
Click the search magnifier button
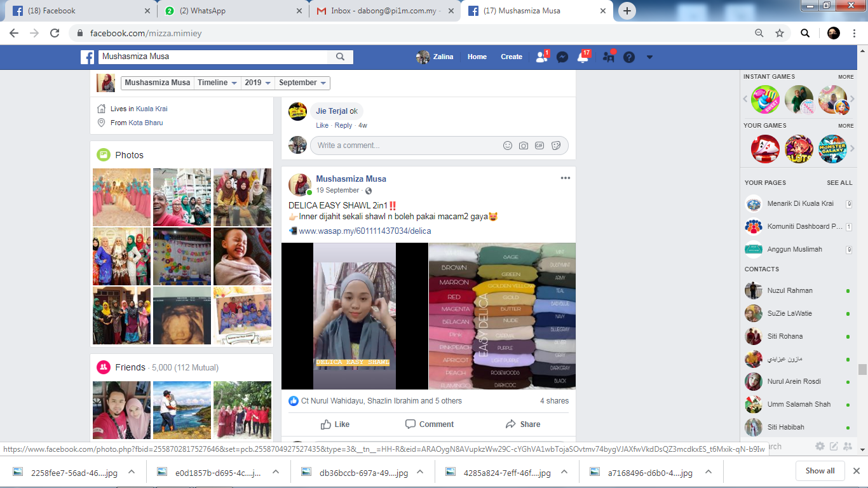pyautogui.click(x=340, y=57)
